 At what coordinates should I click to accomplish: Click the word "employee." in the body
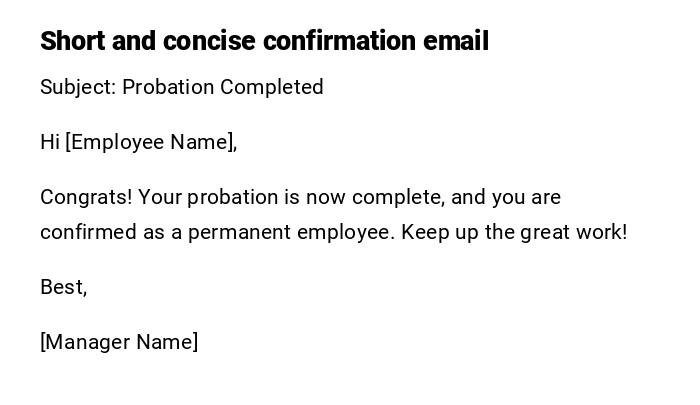pyautogui.click(x=343, y=232)
